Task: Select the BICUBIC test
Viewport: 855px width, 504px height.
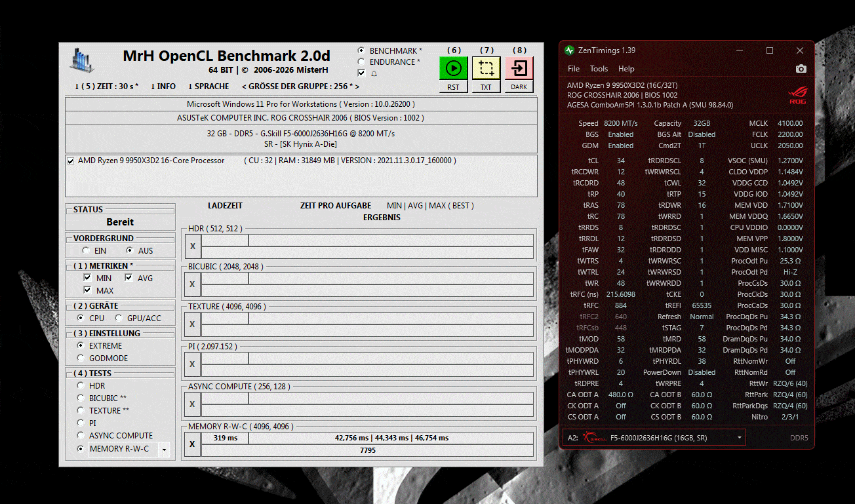Action: pos(81,398)
